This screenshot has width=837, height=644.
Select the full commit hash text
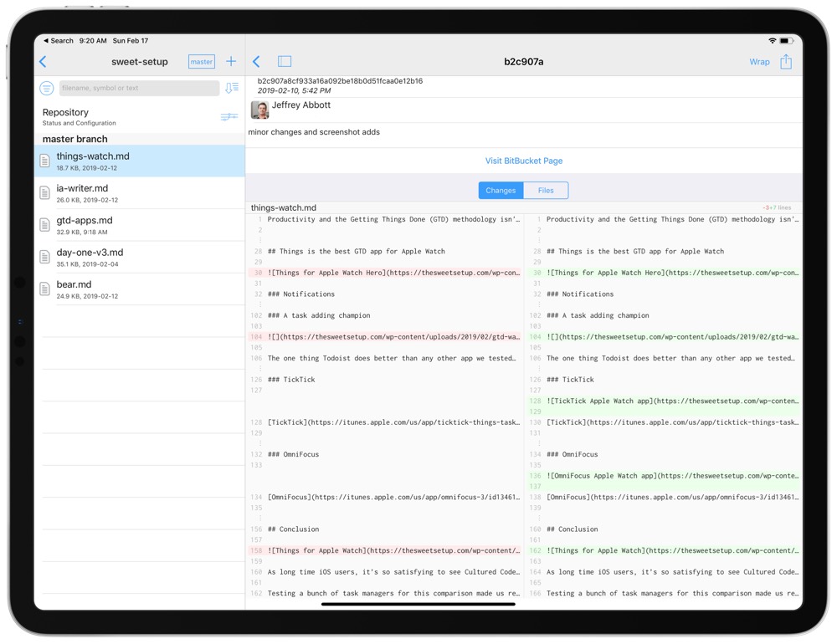tap(340, 81)
